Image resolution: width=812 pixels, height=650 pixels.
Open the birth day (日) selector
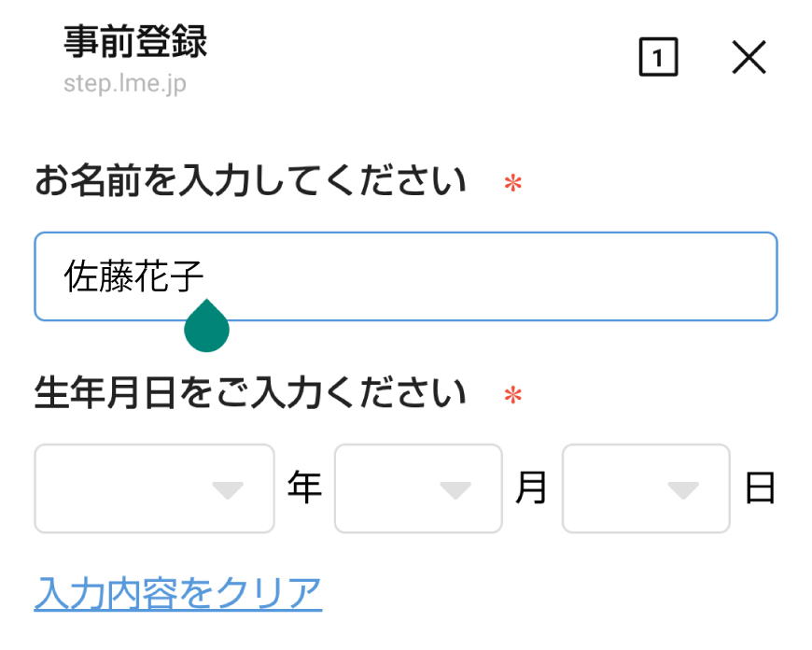click(x=645, y=487)
